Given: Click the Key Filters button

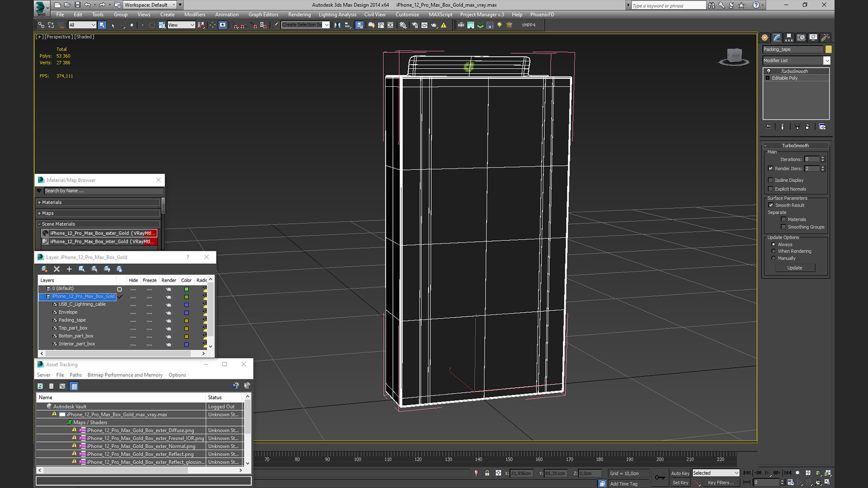Looking at the screenshot, I should (x=721, y=483).
